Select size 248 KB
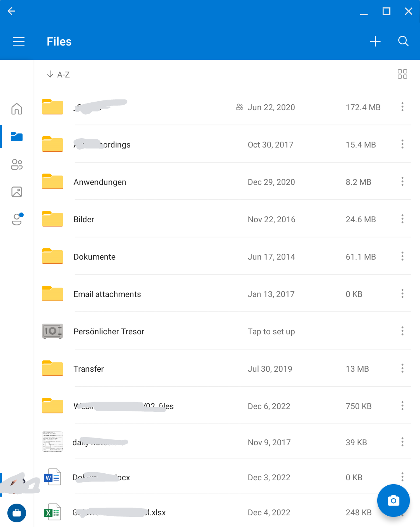Viewport: 420px width, 527px height. point(359,513)
